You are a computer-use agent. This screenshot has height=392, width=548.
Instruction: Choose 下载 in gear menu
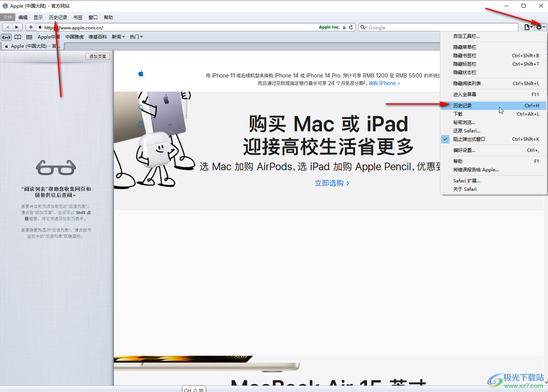(x=494, y=114)
